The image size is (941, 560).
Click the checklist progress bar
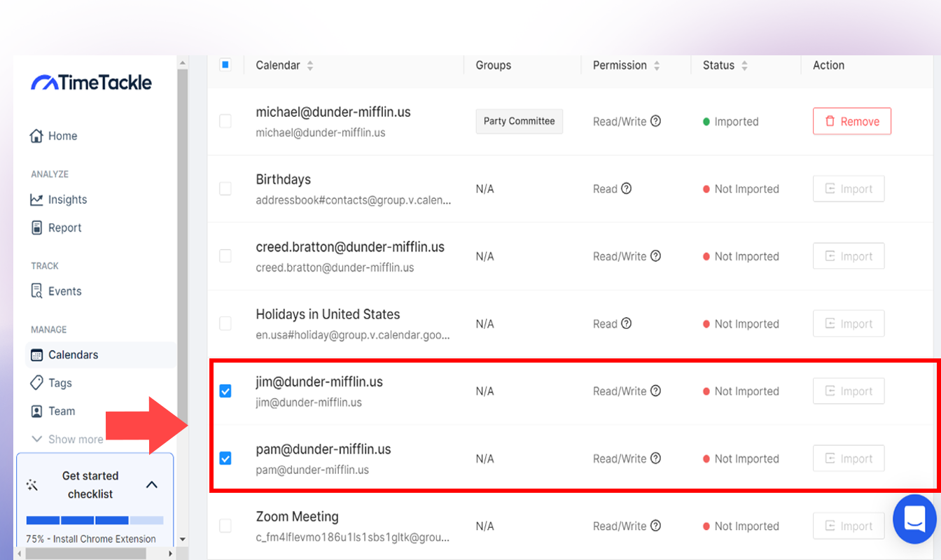click(x=95, y=520)
